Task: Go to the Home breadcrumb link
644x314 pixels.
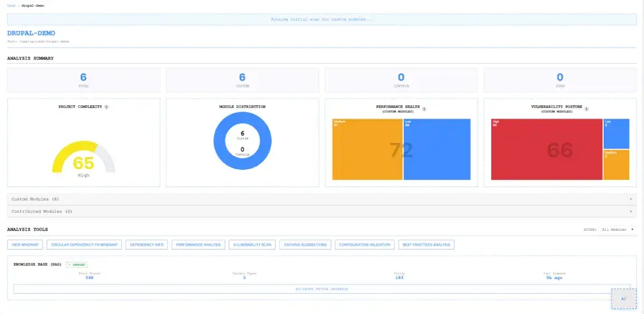Action: 11,6
